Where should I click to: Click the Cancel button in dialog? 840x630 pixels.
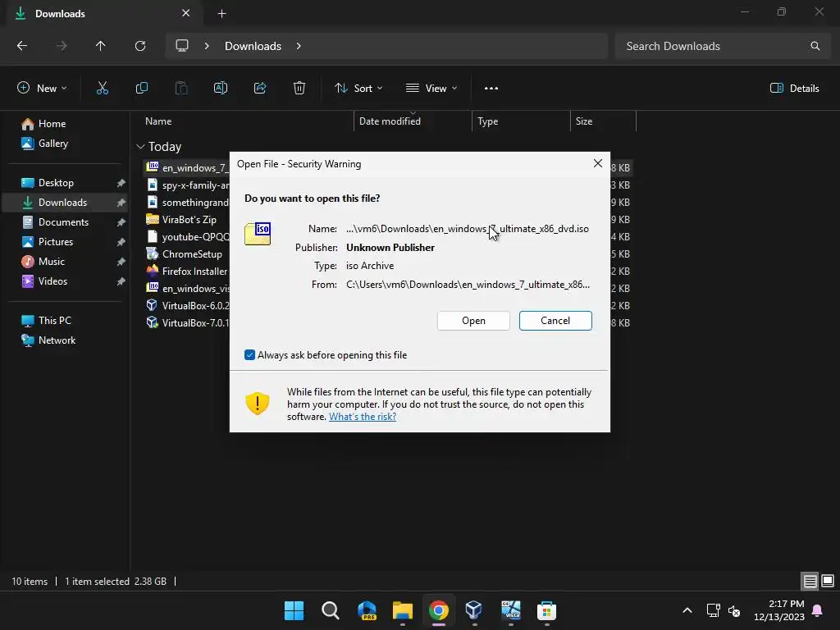555,321
